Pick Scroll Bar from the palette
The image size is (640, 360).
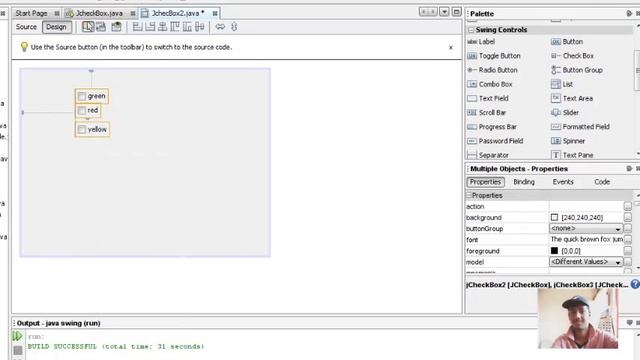(x=487, y=113)
